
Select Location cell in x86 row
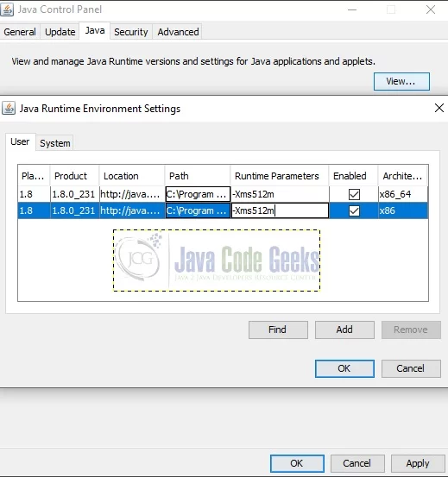click(x=132, y=210)
